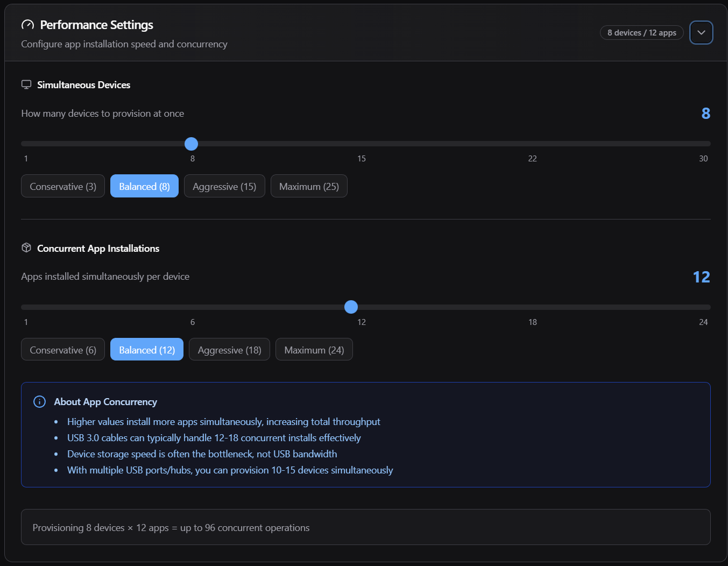Click tick label 30 under devices slider

703,159
